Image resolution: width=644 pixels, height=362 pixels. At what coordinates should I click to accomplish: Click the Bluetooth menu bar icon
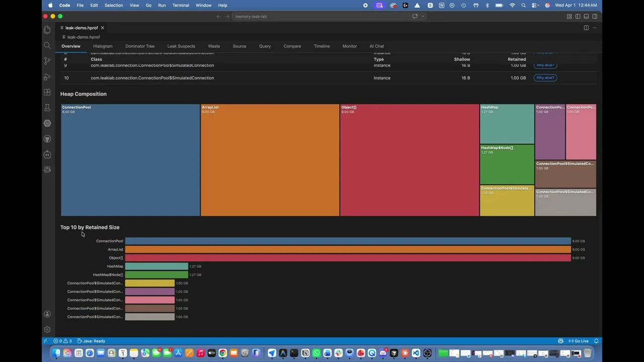[487, 5]
